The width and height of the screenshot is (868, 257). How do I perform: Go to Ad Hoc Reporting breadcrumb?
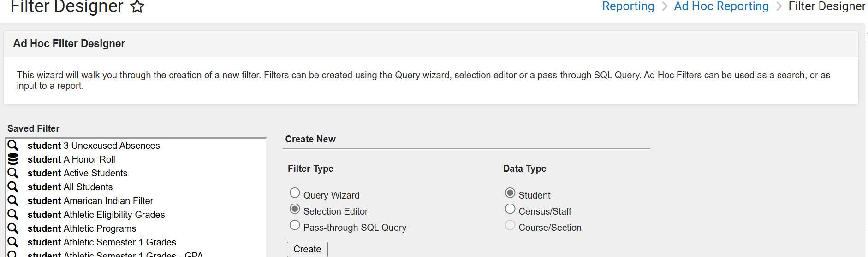click(x=721, y=6)
